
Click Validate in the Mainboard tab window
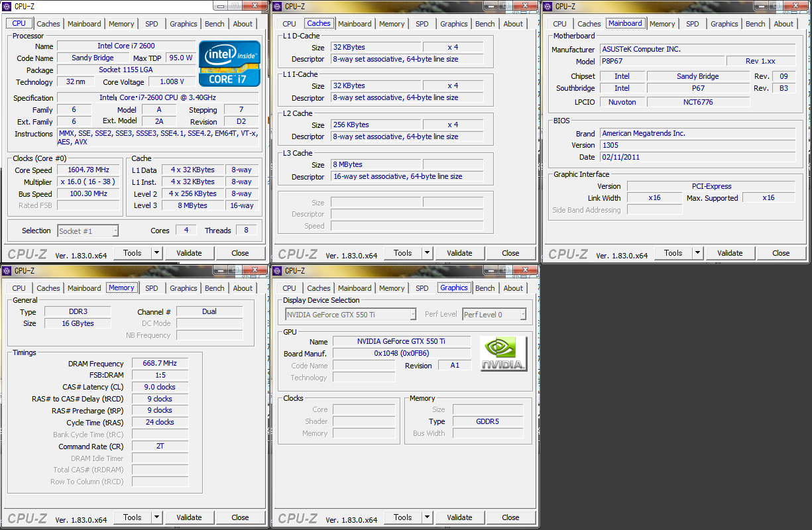pos(730,252)
